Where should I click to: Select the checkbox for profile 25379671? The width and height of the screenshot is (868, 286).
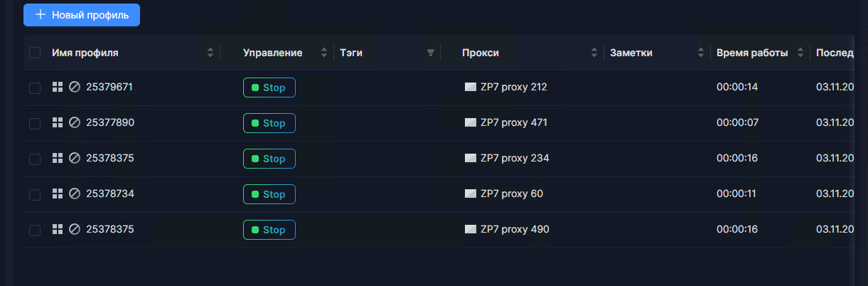(x=35, y=88)
